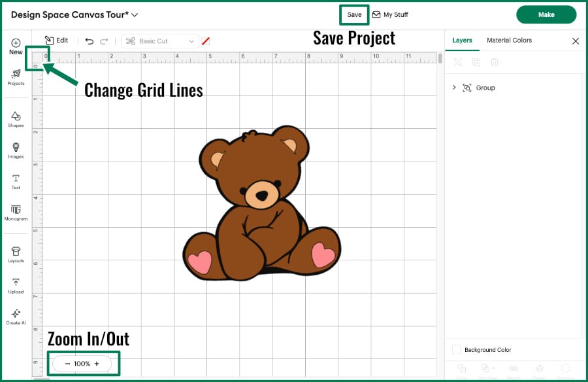The width and height of the screenshot is (588, 382).
Task: Click the 100% zoom level
Action: pos(82,364)
